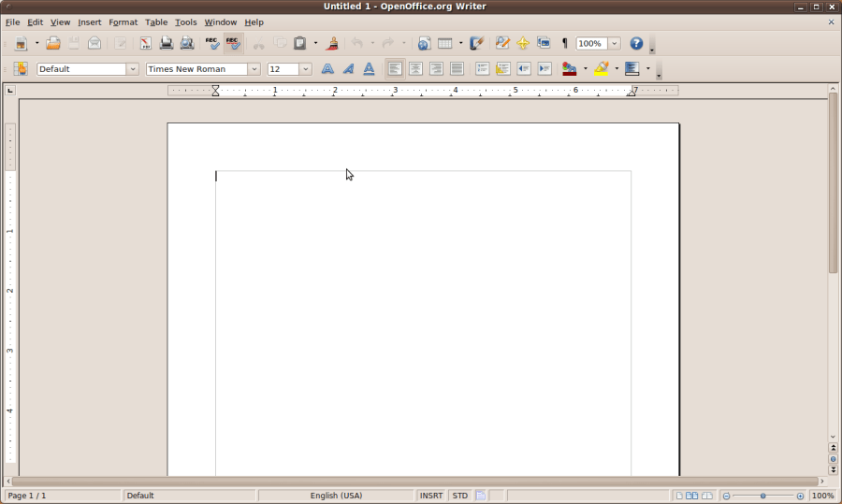Open the Navigator star icon
The width and height of the screenshot is (842, 504).
(523, 43)
